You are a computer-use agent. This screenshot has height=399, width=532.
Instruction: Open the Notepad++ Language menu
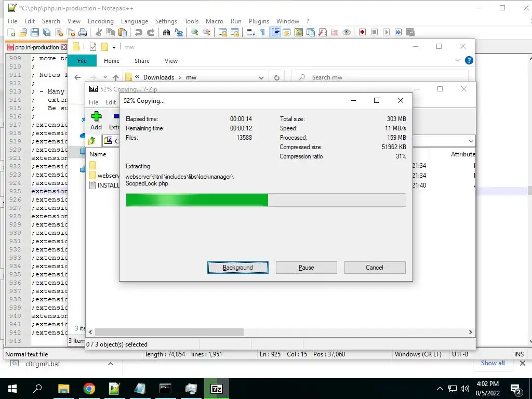coord(135,21)
